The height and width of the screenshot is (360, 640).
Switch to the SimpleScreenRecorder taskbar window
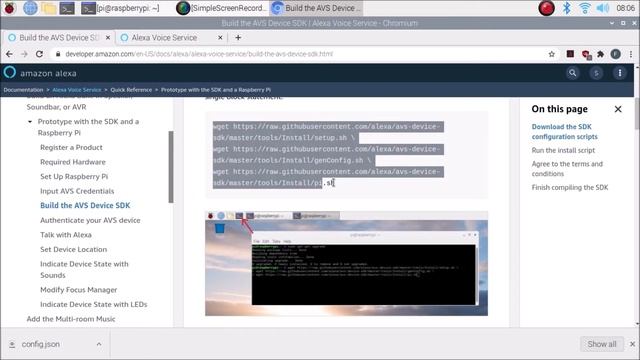tap(221, 8)
